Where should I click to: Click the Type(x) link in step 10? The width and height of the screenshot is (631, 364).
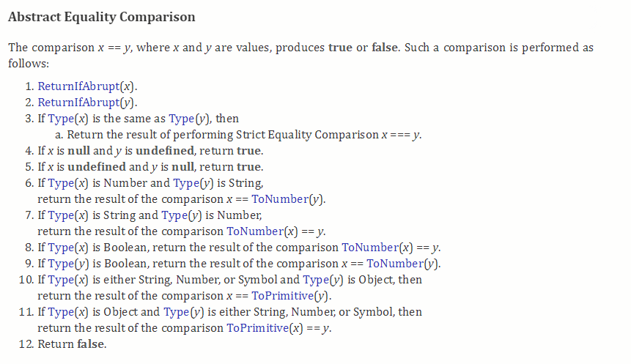pos(61,280)
